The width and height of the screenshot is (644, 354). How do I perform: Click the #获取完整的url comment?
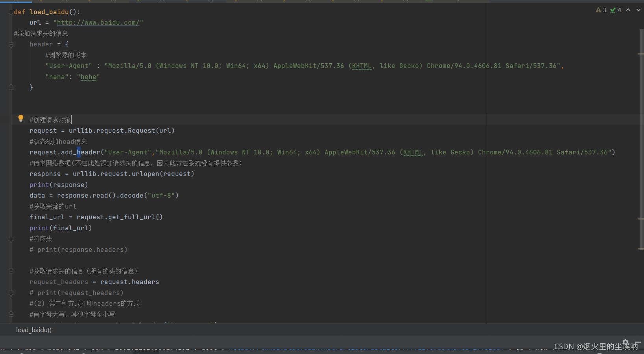pyautogui.click(x=53, y=206)
